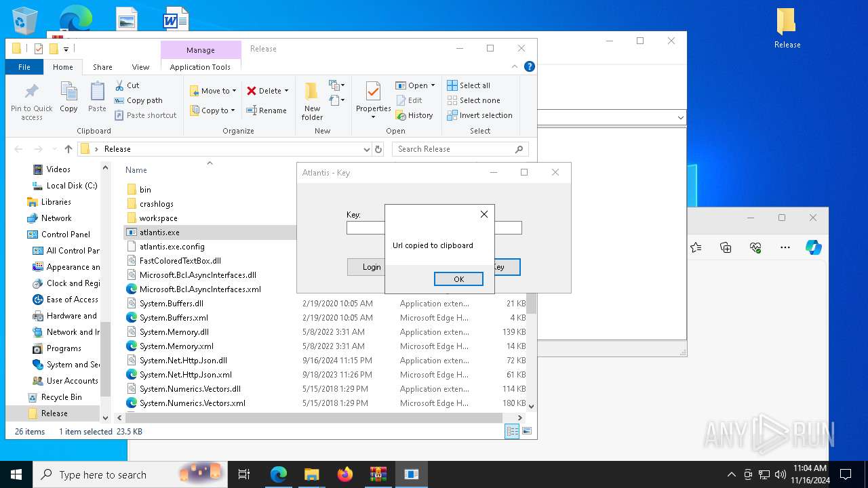Viewport: 868px width, 488px height.
Task: Click Cut in the Clipboard group
Action: pos(127,85)
